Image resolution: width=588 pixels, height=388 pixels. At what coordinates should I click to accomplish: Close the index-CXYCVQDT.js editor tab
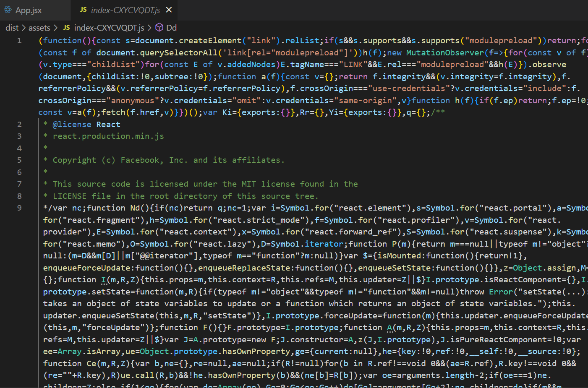pyautogui.click(x=169, y=10)
